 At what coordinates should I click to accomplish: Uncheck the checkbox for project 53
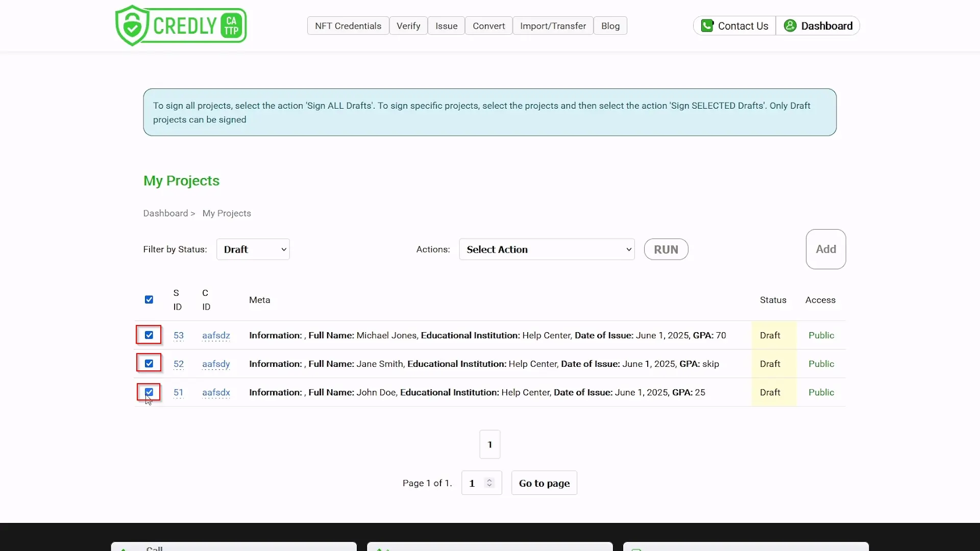149,335
